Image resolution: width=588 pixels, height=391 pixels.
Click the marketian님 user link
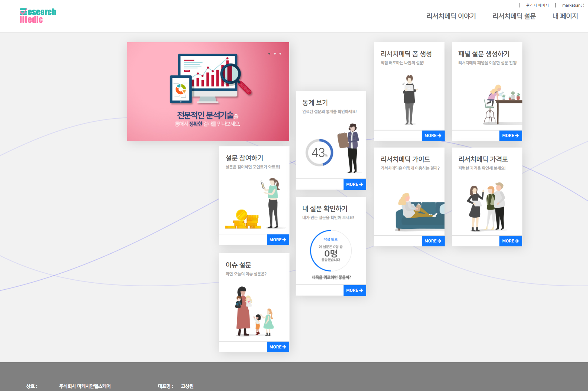[x=573, y=5]
